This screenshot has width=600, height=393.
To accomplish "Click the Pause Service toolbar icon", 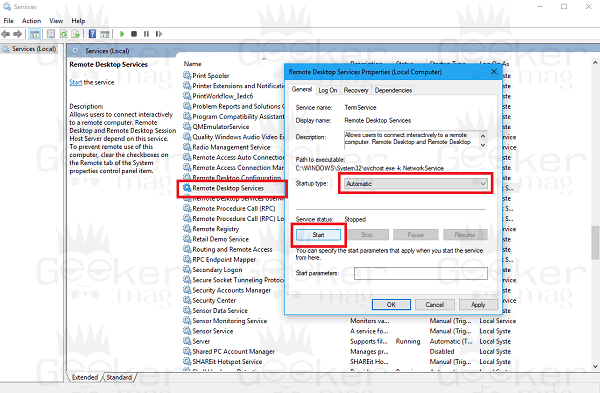I will click(146, 34).
